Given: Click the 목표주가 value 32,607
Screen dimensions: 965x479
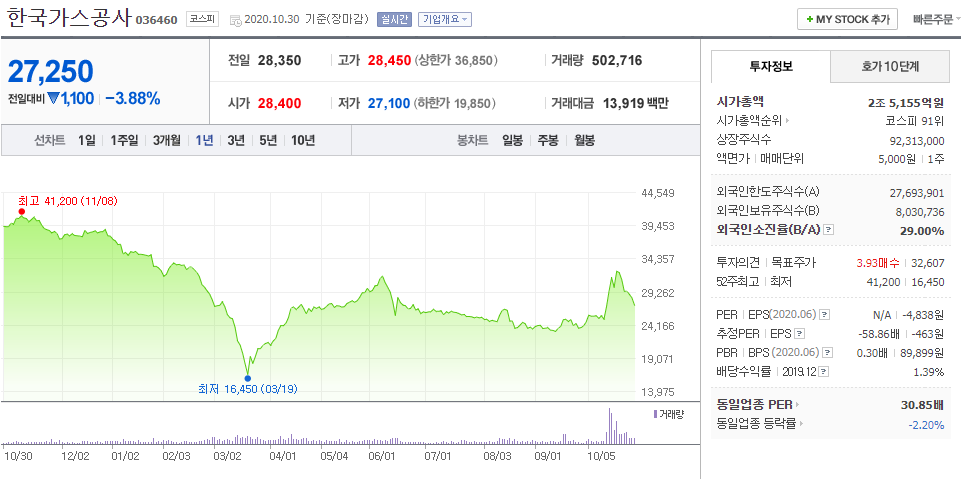Looking at the screenshot, I should point(927,264).
